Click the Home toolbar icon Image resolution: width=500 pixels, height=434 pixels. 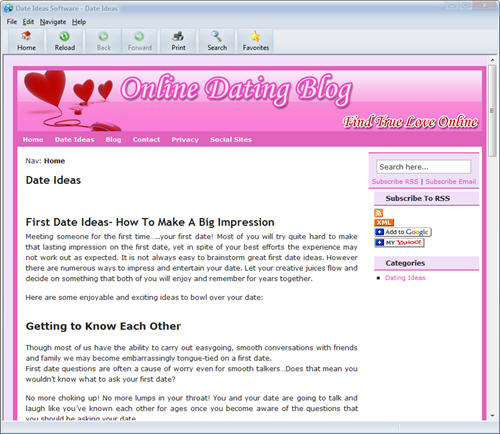point(26,36)
